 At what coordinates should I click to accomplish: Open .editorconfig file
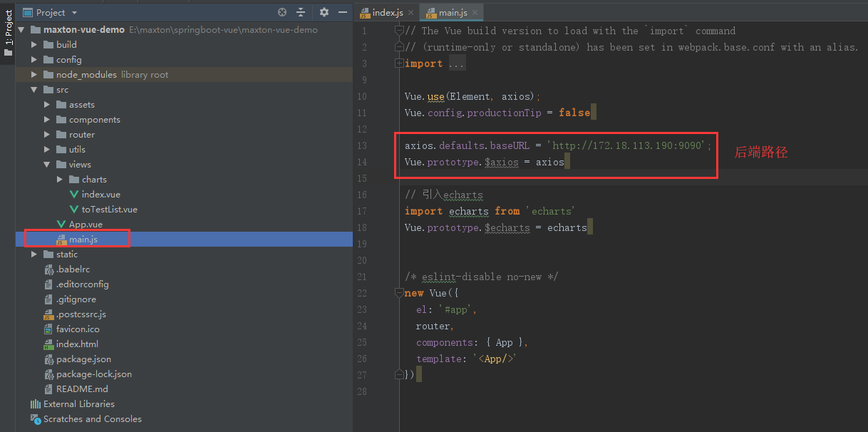82,284
